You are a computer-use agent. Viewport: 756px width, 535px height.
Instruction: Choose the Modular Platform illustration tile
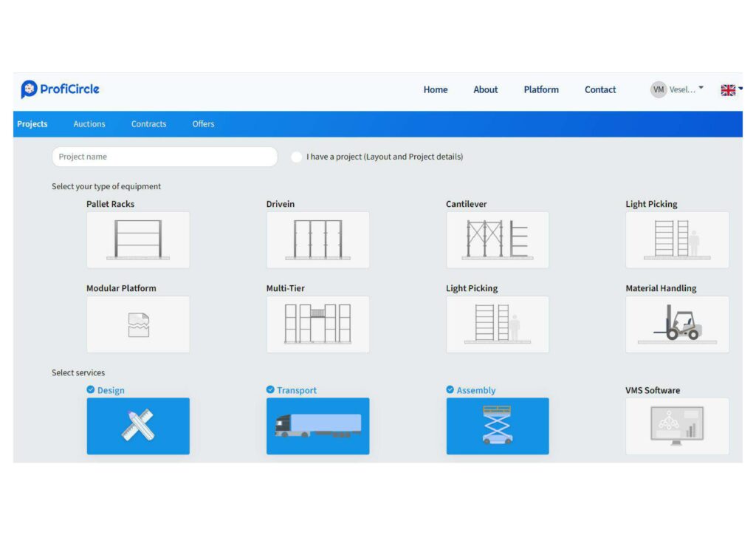click(x=138, y=324)
